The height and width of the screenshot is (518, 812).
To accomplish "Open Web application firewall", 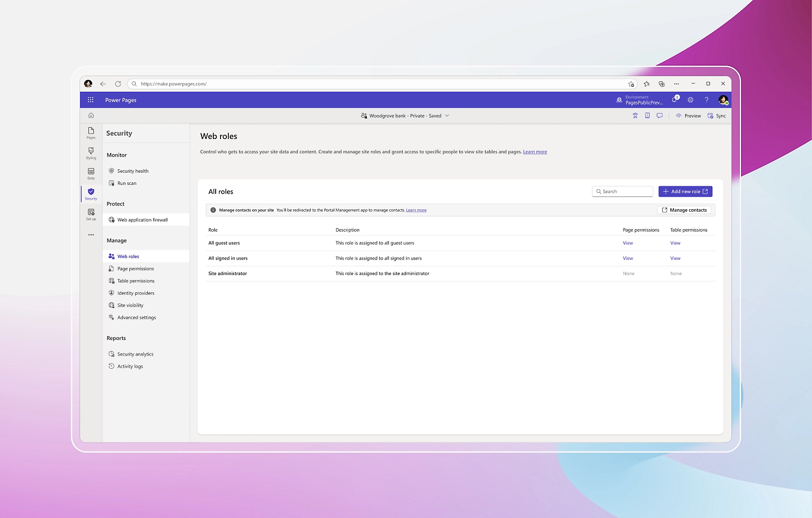I will click(x=146, y=220).
